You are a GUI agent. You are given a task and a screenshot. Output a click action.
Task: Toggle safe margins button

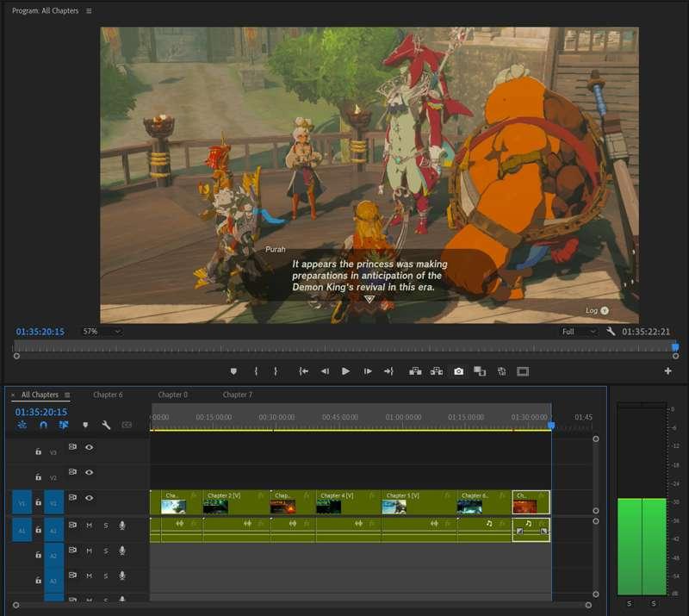pos(523,371)
